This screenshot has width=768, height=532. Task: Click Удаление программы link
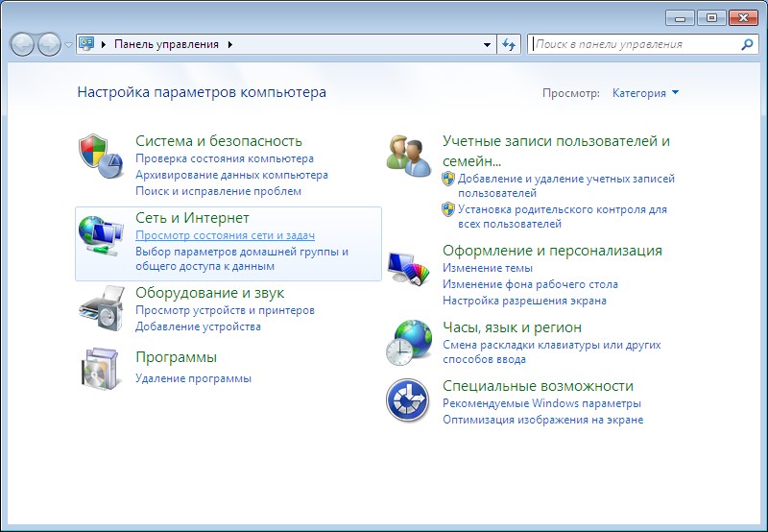[193, 378]
